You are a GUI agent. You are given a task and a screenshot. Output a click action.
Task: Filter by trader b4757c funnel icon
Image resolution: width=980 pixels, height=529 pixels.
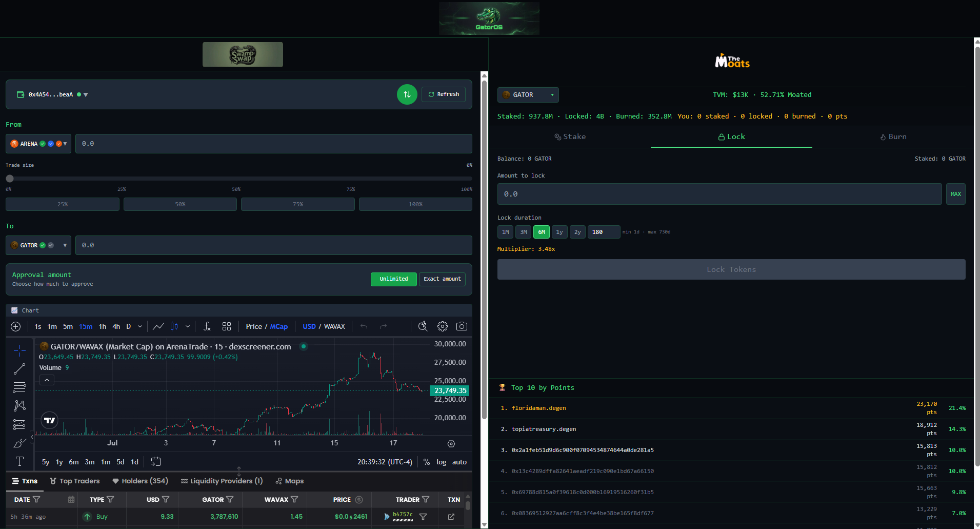pos(423,517)
